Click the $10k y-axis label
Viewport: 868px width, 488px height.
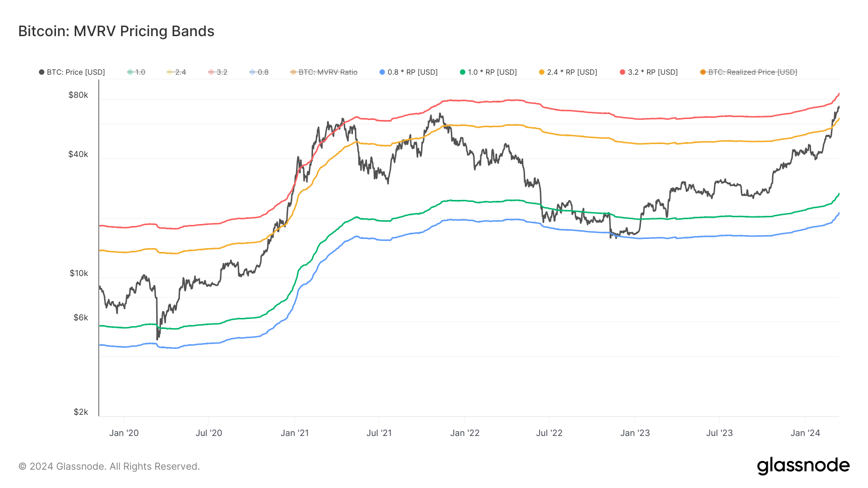click(79, 273)
